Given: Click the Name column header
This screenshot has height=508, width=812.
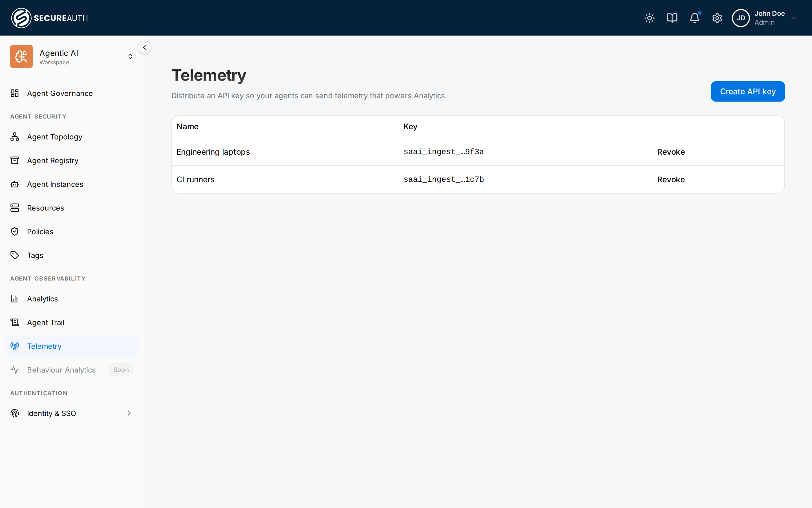Looking at the screenshot, I should click(187, 126).
